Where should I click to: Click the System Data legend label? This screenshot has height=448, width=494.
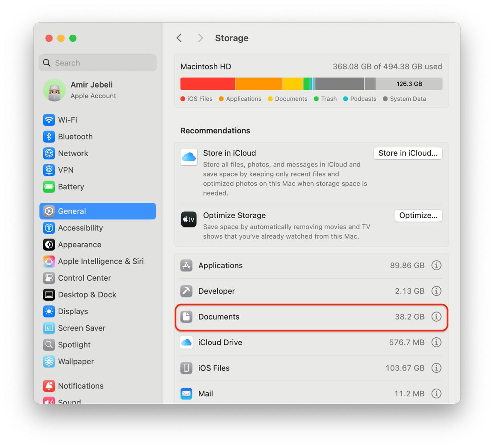[x=408, y=99]
